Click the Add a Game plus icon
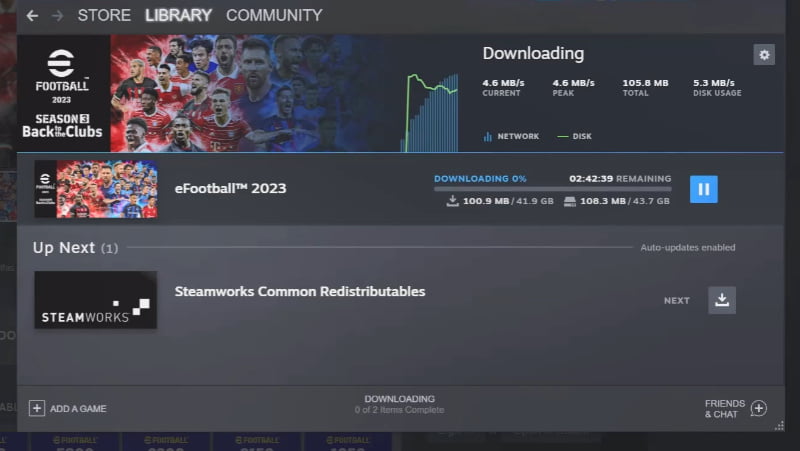The height and width of the screenshot is (451, 800). (37, 408)
